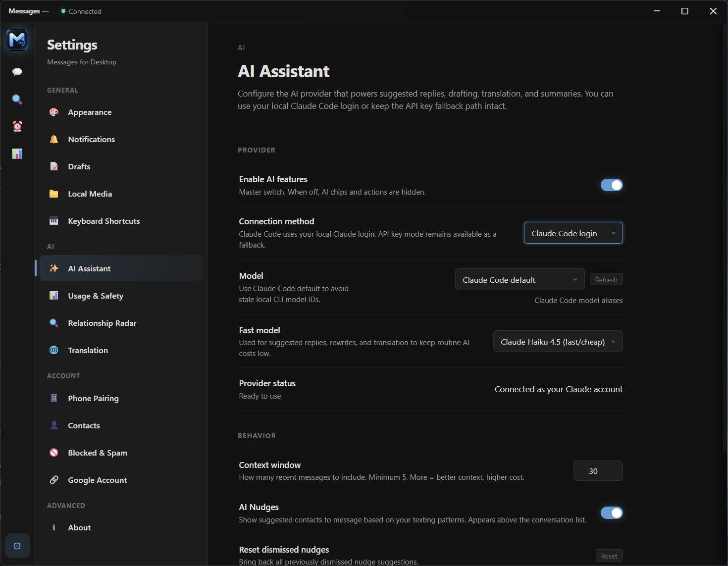Open the Connection method dropdown
The image size is (728, 566).
[573, 233]
